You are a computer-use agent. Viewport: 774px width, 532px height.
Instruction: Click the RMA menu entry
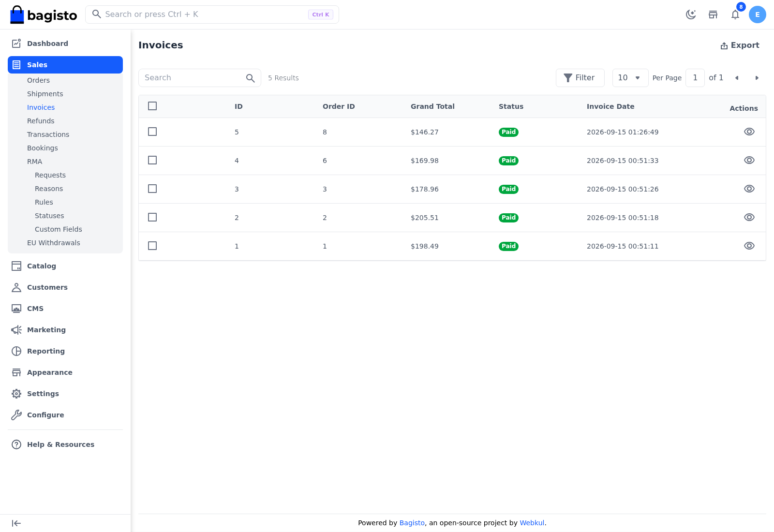pos(35,162)
